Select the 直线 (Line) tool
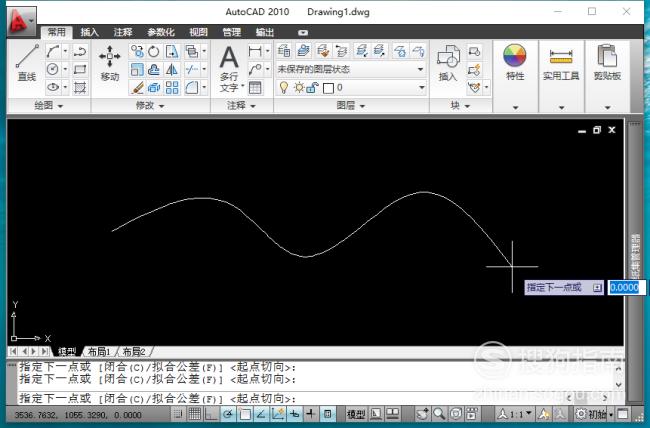The width and height of the screenshot is (650, 428). 27,62
